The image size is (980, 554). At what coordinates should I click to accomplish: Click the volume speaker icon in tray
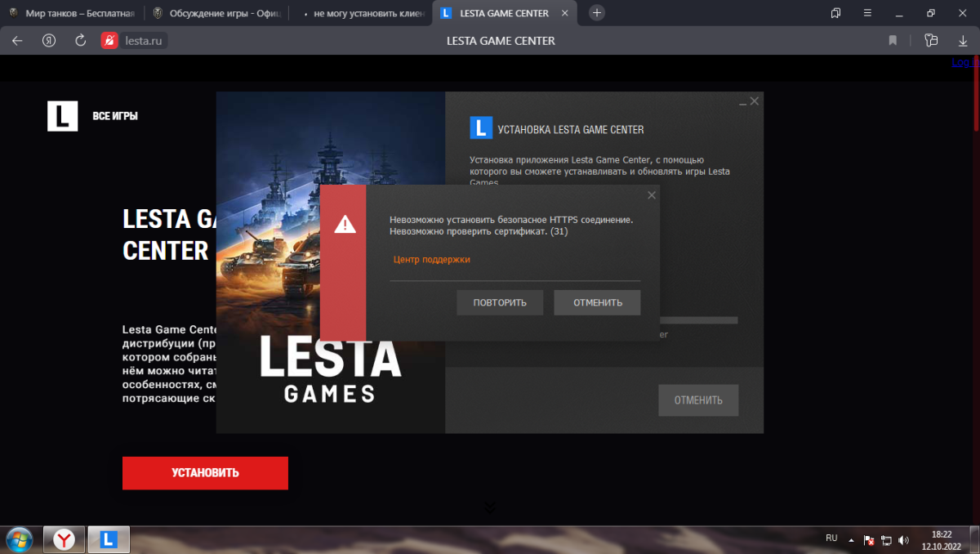coord(903,540)
